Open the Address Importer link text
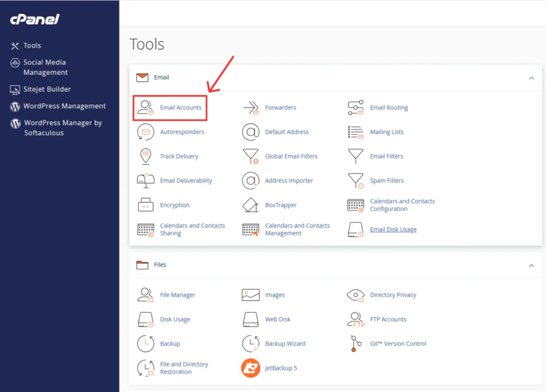 (x=289, y=181)
